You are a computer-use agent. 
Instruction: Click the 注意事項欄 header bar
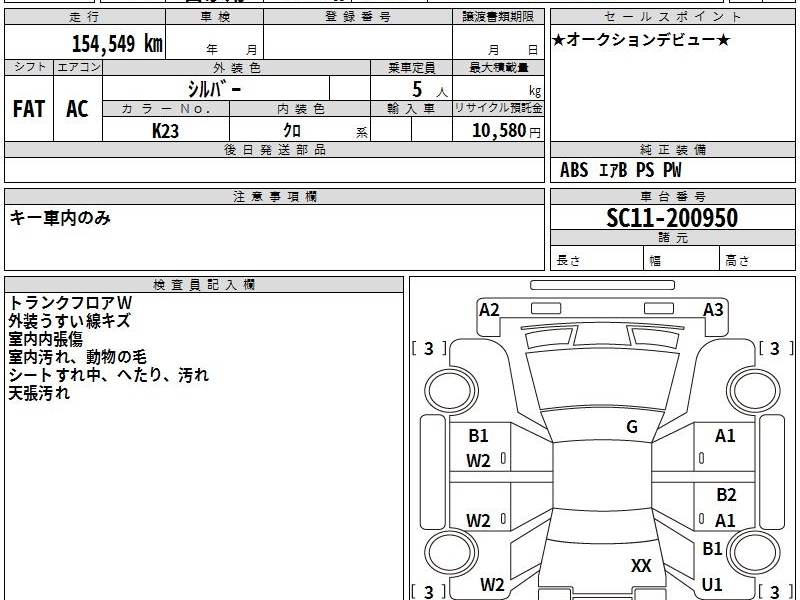274,197
